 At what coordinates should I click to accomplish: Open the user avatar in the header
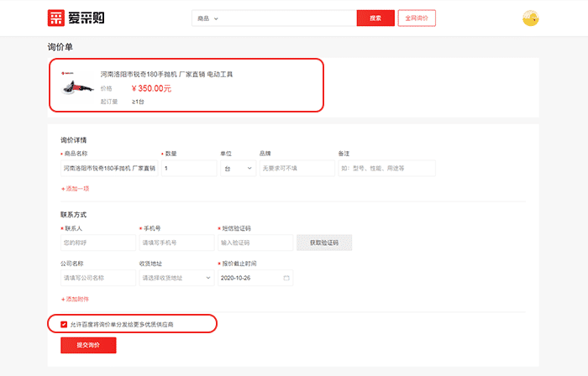[530, 18]
